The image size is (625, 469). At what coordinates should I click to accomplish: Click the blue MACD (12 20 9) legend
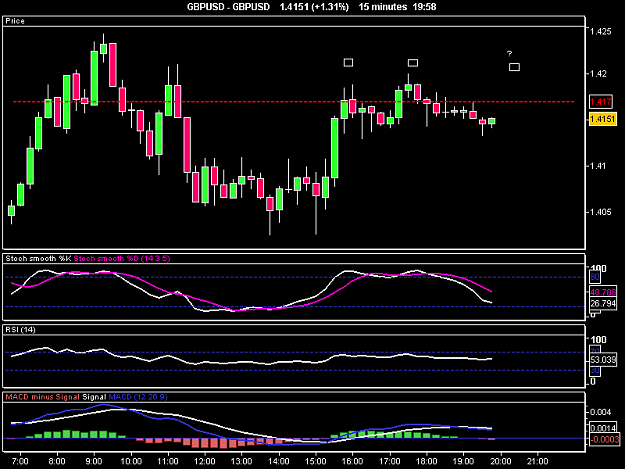138,397
